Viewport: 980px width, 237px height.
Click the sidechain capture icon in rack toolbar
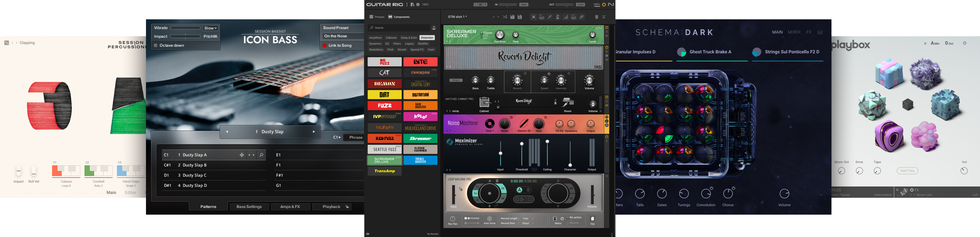pos(534,17)
